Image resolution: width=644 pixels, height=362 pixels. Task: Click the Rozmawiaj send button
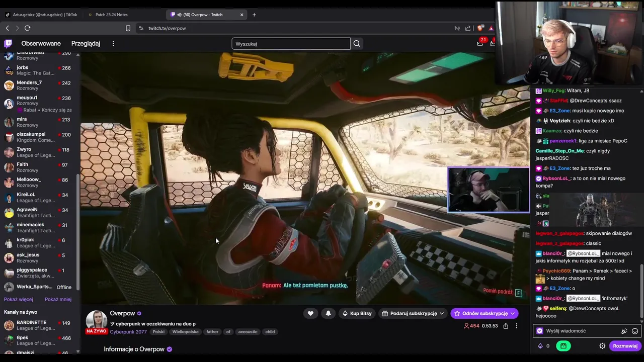[625, 346]
